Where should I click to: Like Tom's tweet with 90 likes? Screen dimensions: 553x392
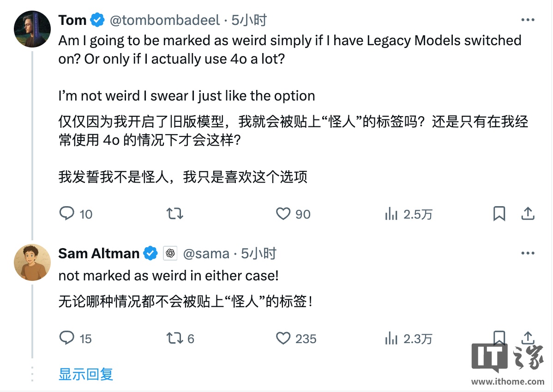pos(283,214)
